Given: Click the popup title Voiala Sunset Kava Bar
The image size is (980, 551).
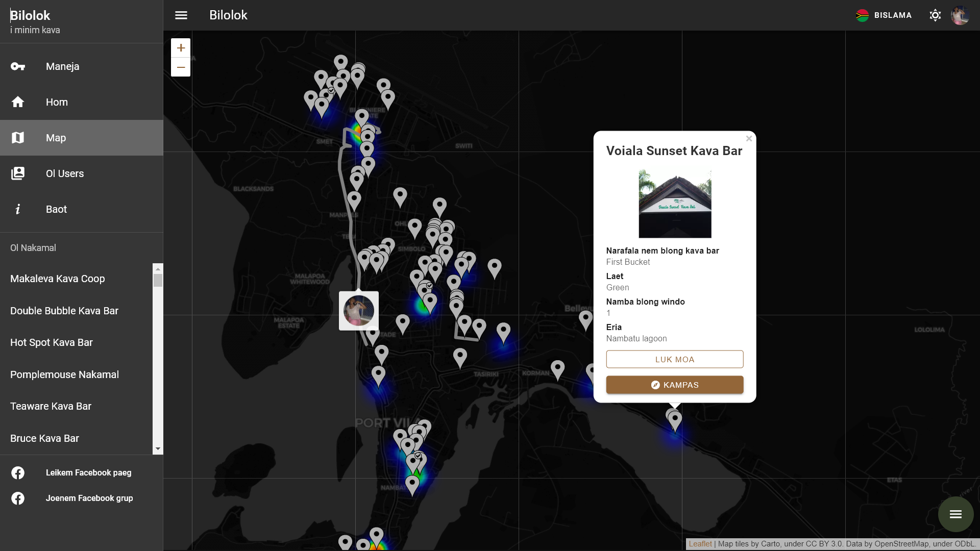Looking at the screenshot, I should [x=674, y=151].
